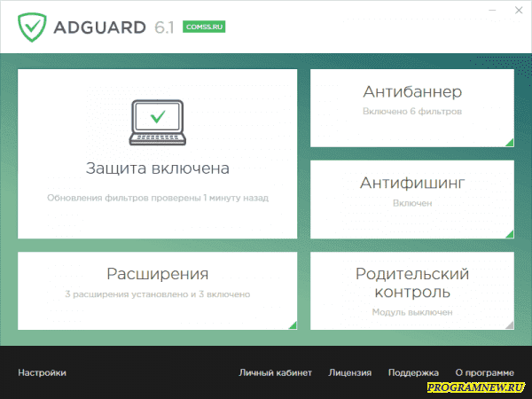Click 'Включено 6 фильтров' status text
532x399 pixels.
coord(412,112)
